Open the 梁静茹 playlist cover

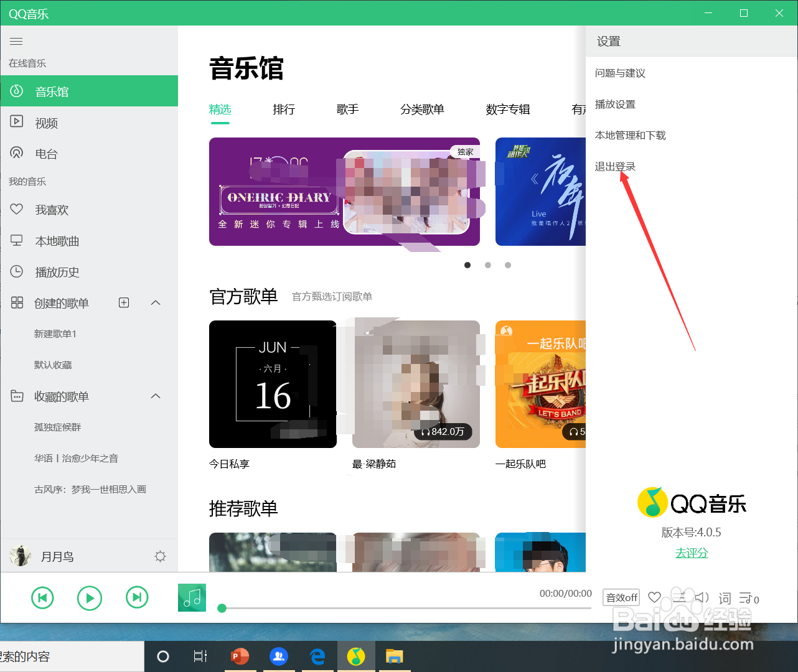416,384
